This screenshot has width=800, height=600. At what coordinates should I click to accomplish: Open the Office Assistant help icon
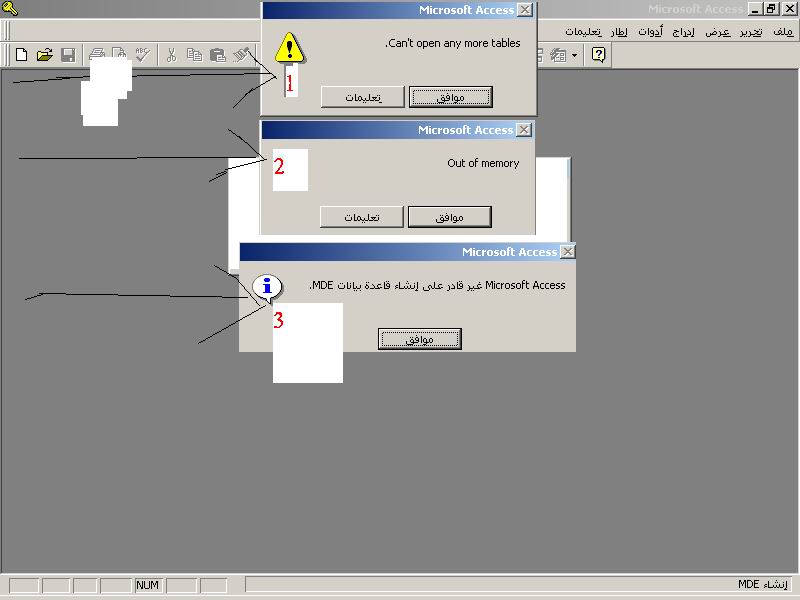pos(598,54)
